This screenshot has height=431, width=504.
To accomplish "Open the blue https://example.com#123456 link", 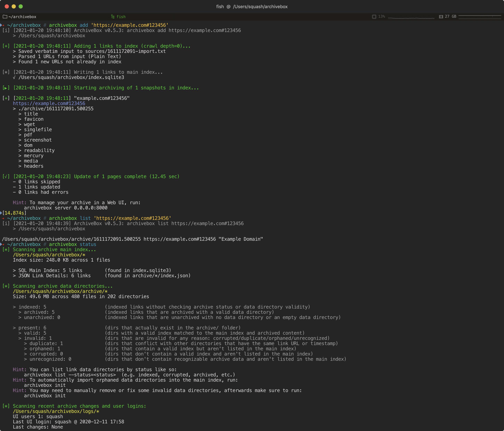I will [x=49, y=103].
